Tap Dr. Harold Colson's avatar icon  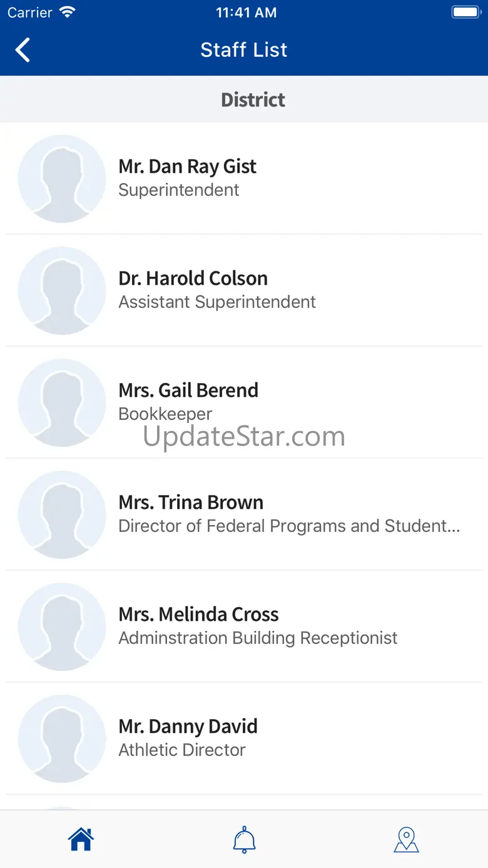pyautogui.click(x=62, y=290)
